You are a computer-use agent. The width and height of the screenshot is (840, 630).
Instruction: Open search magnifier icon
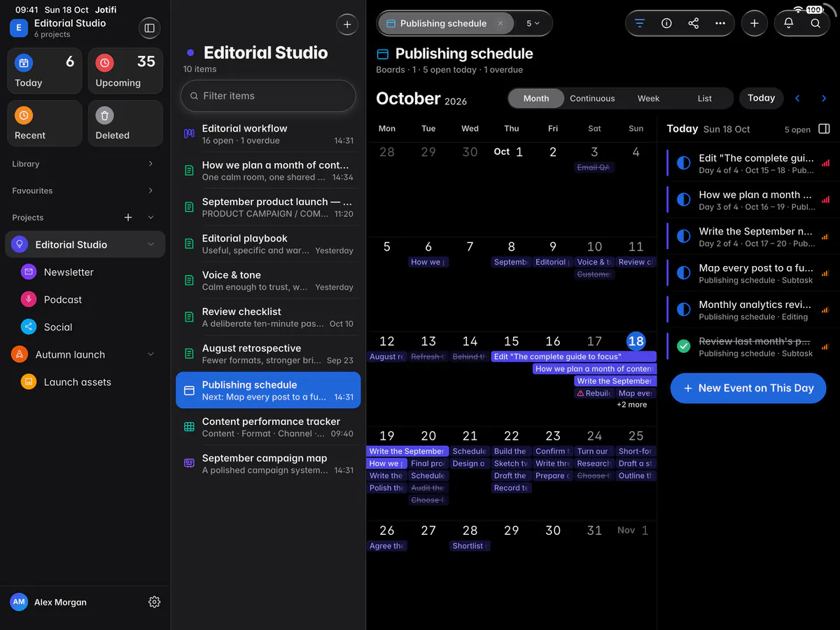pos(815,23)
